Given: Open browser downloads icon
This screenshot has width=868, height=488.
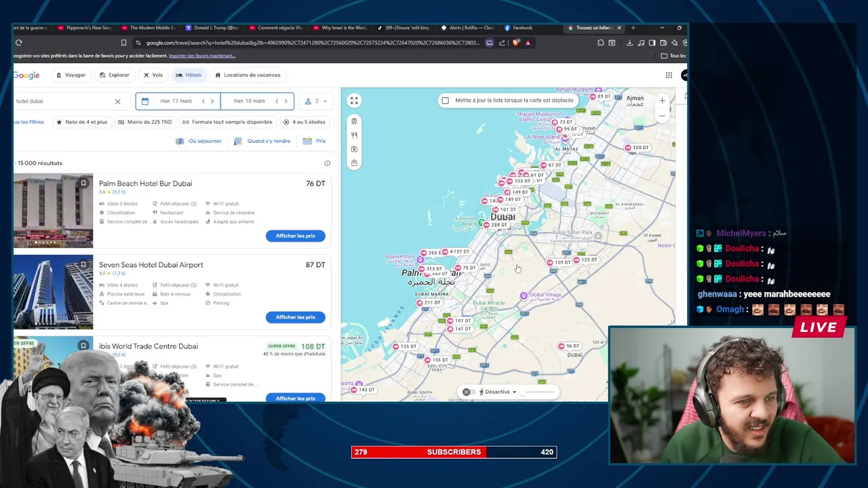Looking at the screenshot, I should coord(629,43).
